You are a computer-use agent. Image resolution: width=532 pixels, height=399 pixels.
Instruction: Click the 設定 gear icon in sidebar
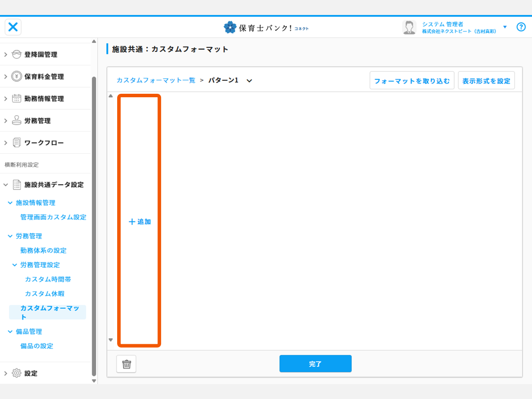tap(16, 373)
